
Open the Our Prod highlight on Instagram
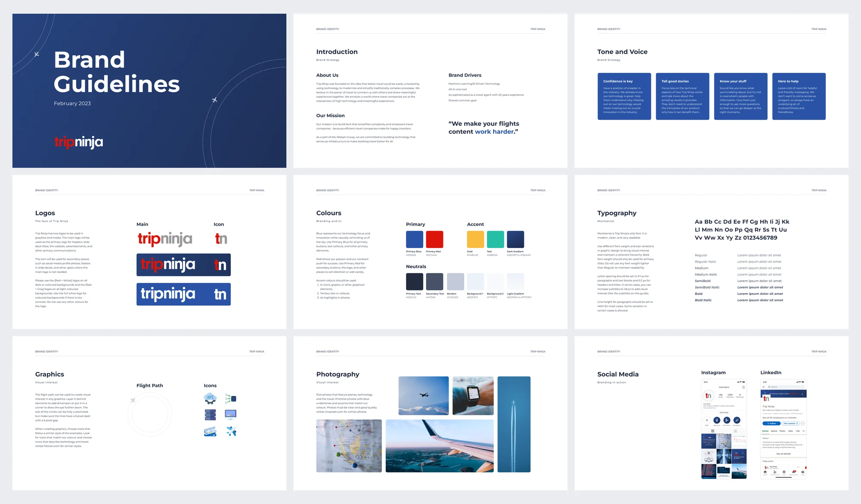click(x=727, y=420)
